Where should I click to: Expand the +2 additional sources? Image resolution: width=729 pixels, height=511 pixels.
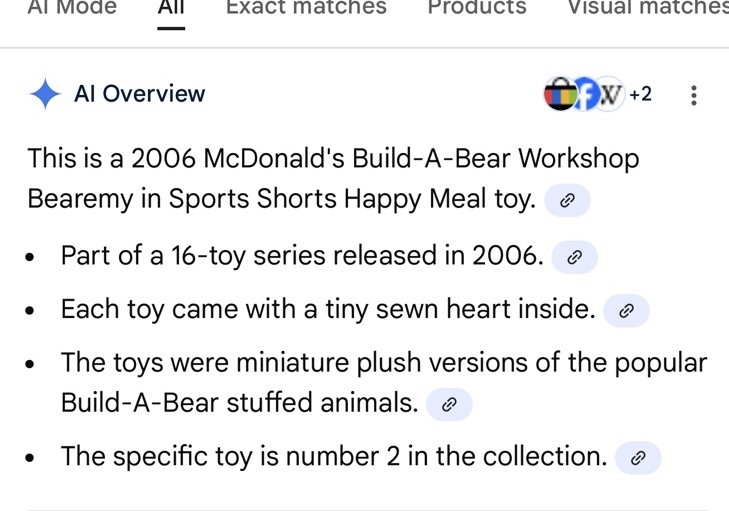coord(641,94)
